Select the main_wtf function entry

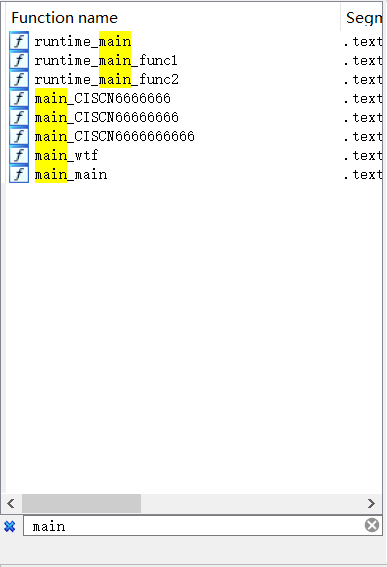point(66,155)
